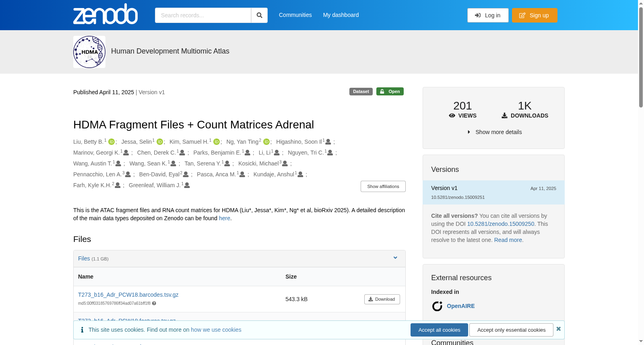Click the person icon beside Ben-David, Eyal
Viewport: 644px width, 345px height.
(186, 174)
